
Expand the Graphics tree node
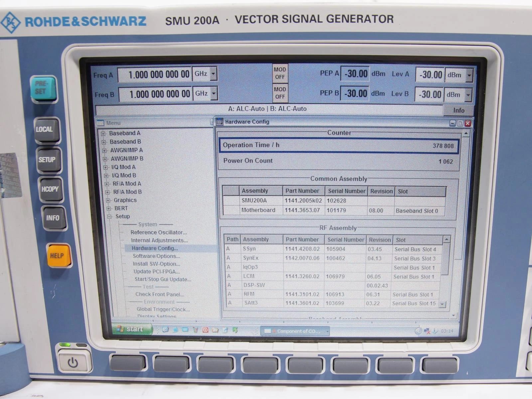108,200
